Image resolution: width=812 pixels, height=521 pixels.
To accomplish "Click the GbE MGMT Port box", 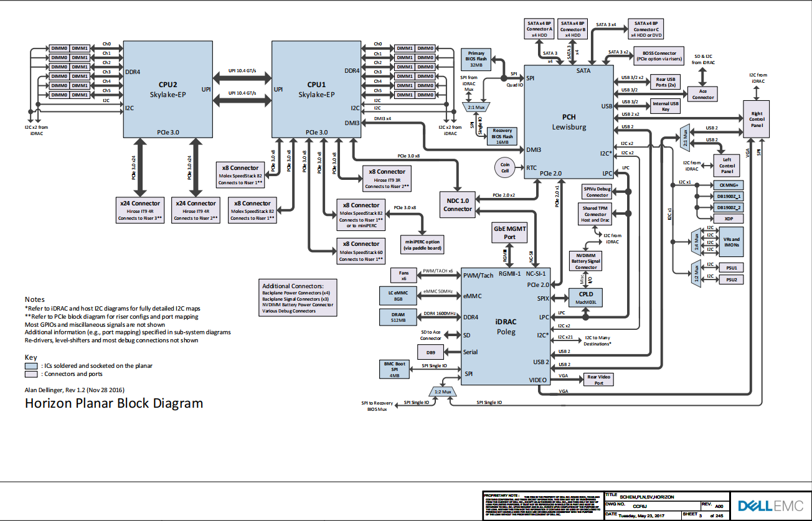I will click(509, 233).
